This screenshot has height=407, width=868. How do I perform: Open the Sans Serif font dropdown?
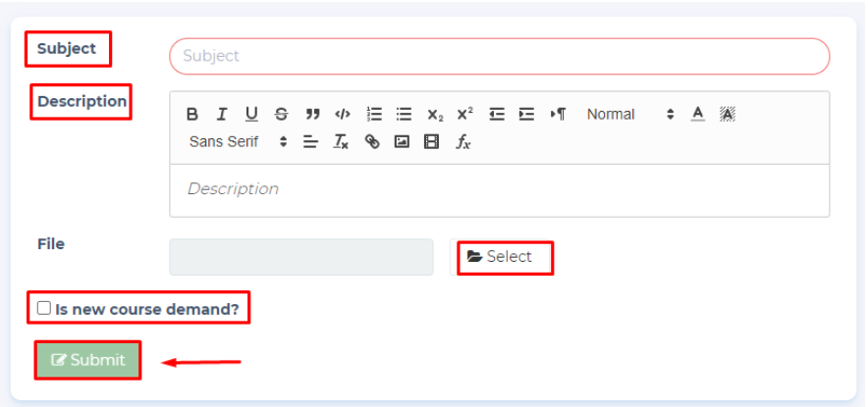237,141
